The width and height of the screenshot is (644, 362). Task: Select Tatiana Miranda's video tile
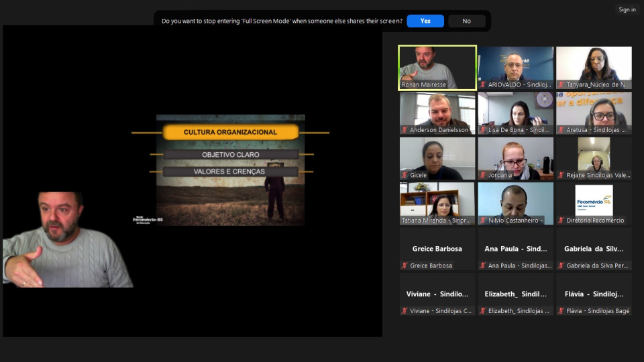click(x=437, y=200)
